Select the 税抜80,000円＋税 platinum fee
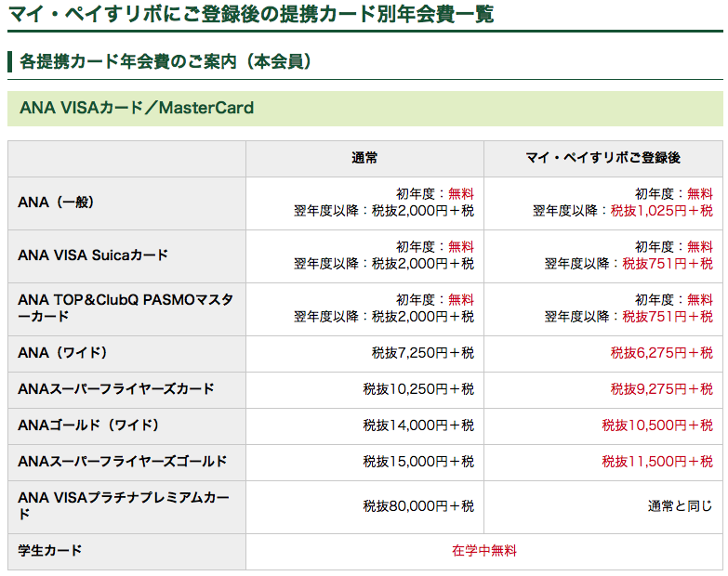The width and height of the screenshot is (728, 576). pyautogui.click(x=418, y=506)
